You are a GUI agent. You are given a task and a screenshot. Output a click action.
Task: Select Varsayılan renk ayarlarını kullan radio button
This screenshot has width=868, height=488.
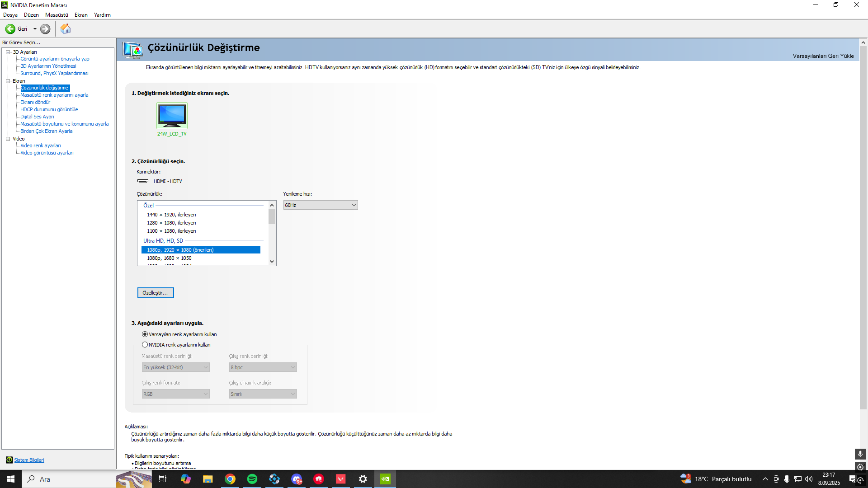tap(145, 334)
